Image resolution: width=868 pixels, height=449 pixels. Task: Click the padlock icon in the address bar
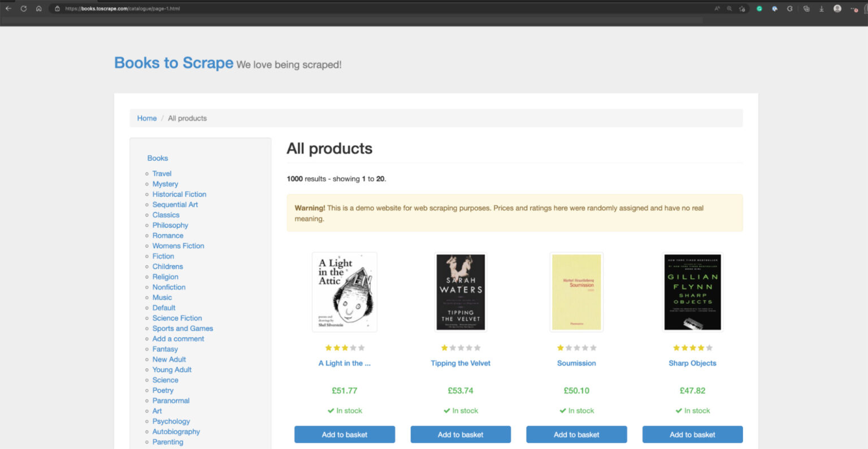tap(57, 8)
